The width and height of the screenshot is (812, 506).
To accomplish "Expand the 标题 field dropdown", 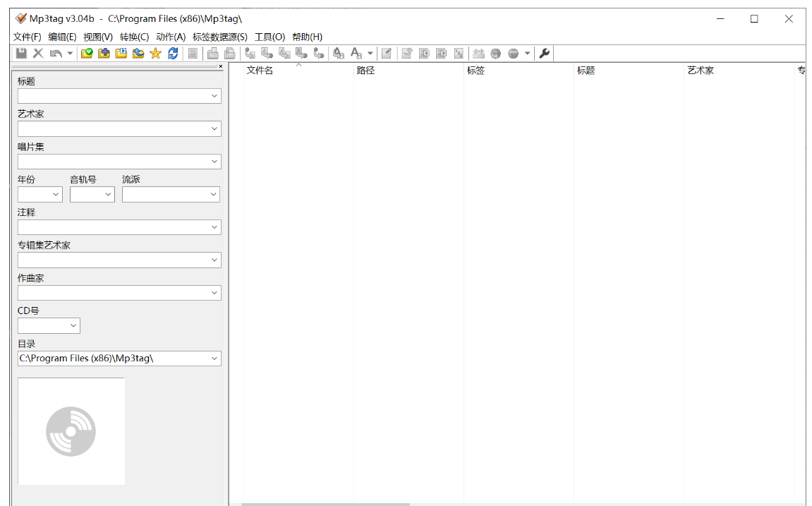I will tap(214, 97).
